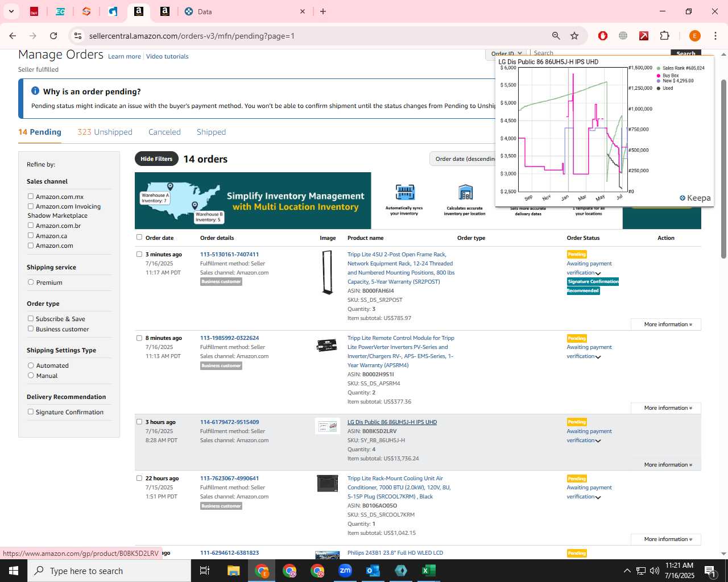This screenshot has height=582, width=728.
Task: Open the tab search dropdown in Chrome
Action: coord(11,11)
